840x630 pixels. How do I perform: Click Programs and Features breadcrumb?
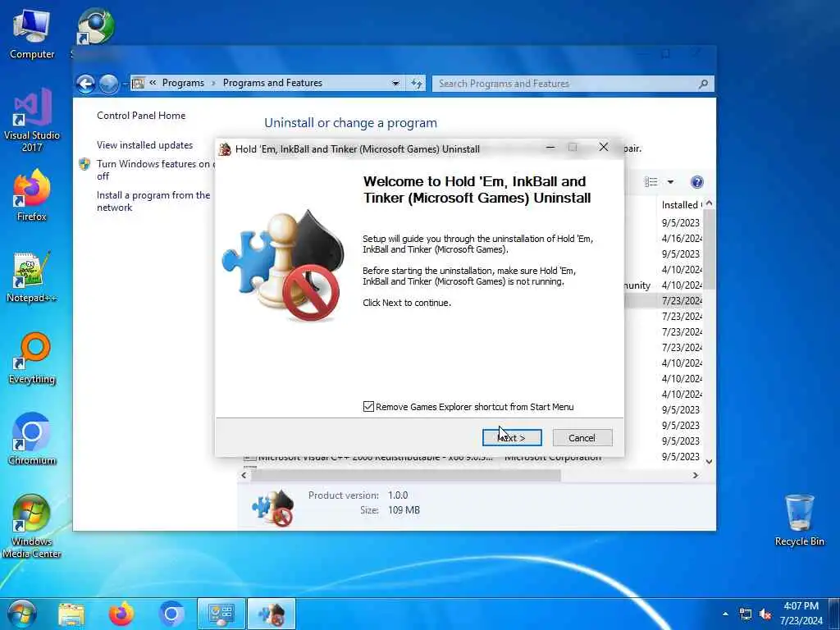click(x=272, y=83)
